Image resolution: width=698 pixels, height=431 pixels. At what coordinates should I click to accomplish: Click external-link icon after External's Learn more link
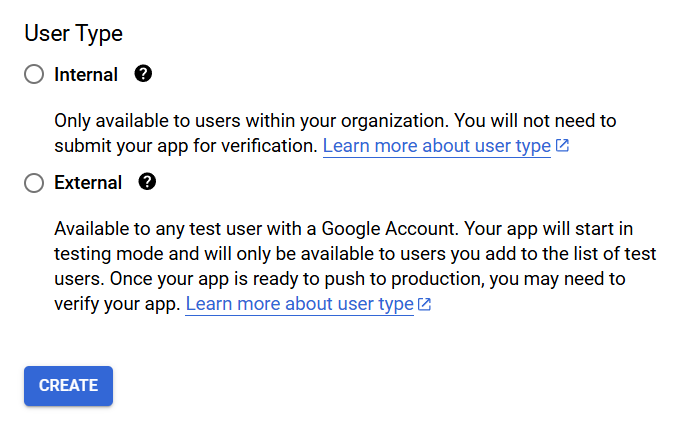[425, 304]
